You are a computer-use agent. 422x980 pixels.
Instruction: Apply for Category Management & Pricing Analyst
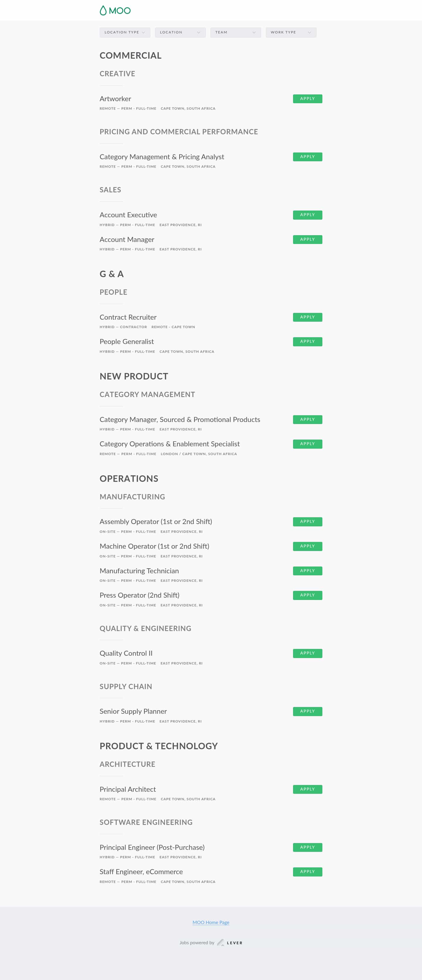tap(307, 157)
